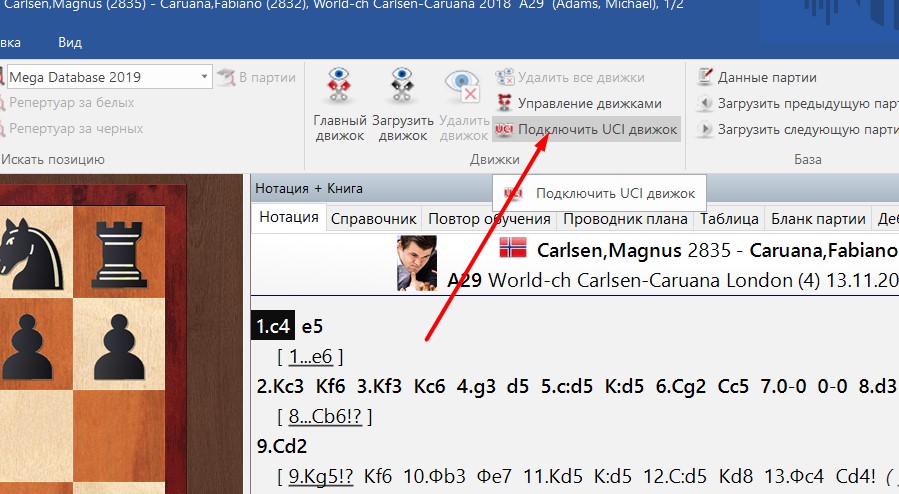
Task: Click Подключить UCI движок in ribbon
Action: (x=586, y=129)
